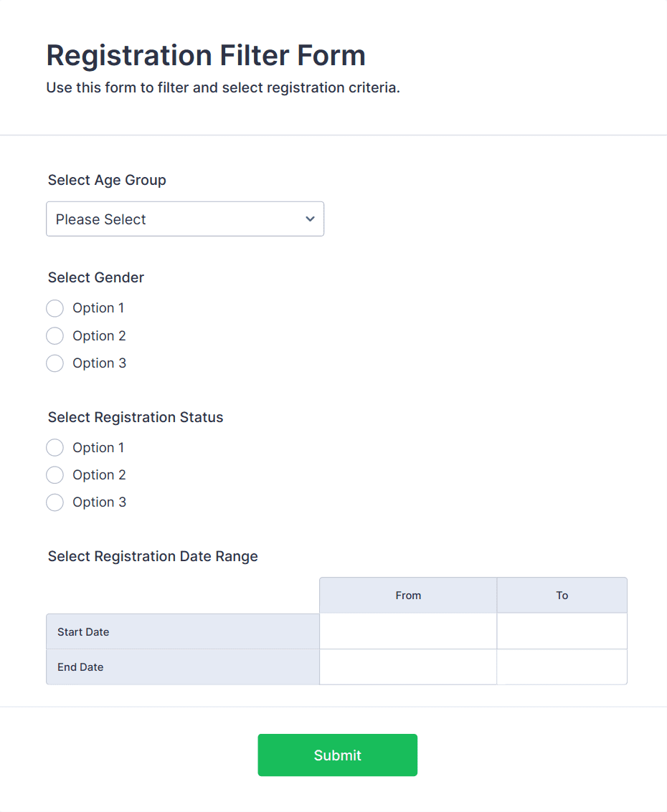
Task: Select Option 1 under Registration Status
Action: coord(55,448)
